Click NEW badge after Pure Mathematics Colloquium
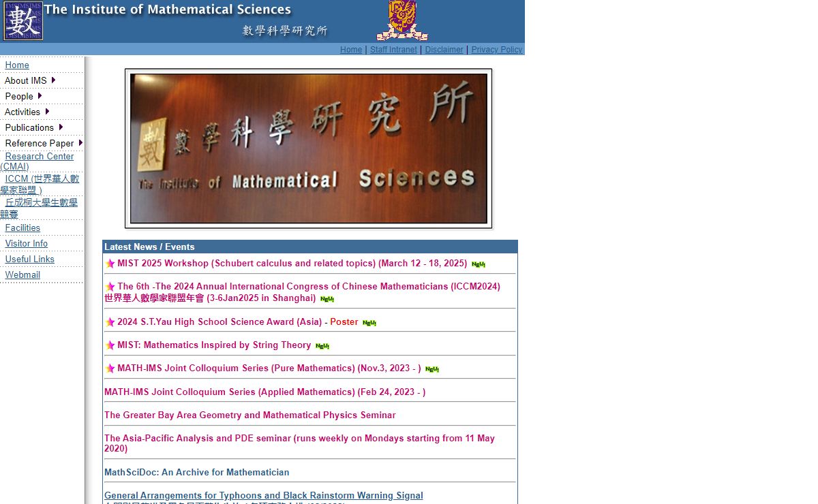The image size is (818, 504). 432,369
